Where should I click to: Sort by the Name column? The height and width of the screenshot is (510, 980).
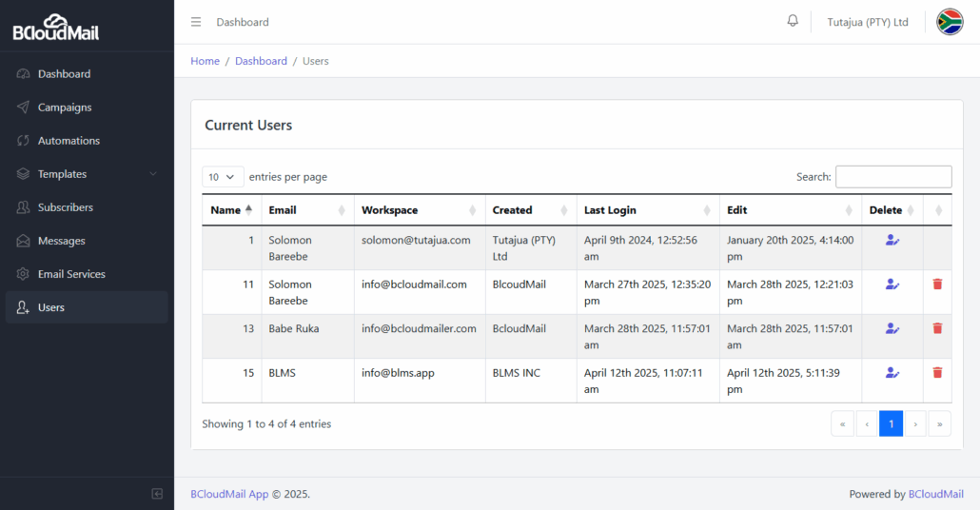click(231, 210)
